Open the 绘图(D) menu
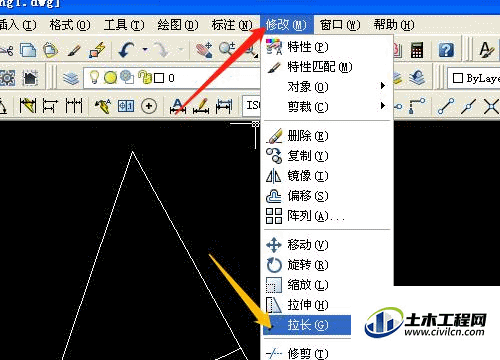 click(178, 25)
